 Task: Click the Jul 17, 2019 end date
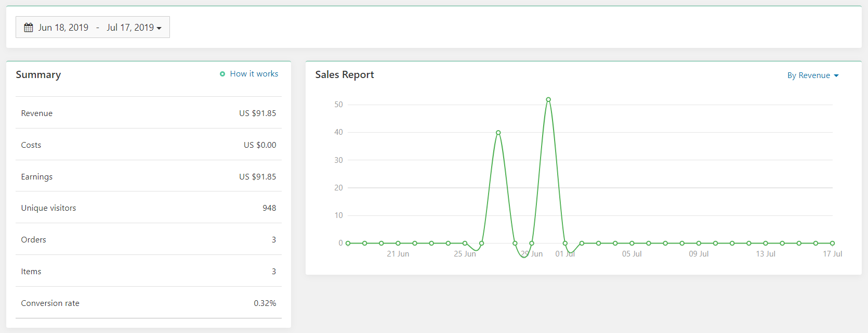130,28
